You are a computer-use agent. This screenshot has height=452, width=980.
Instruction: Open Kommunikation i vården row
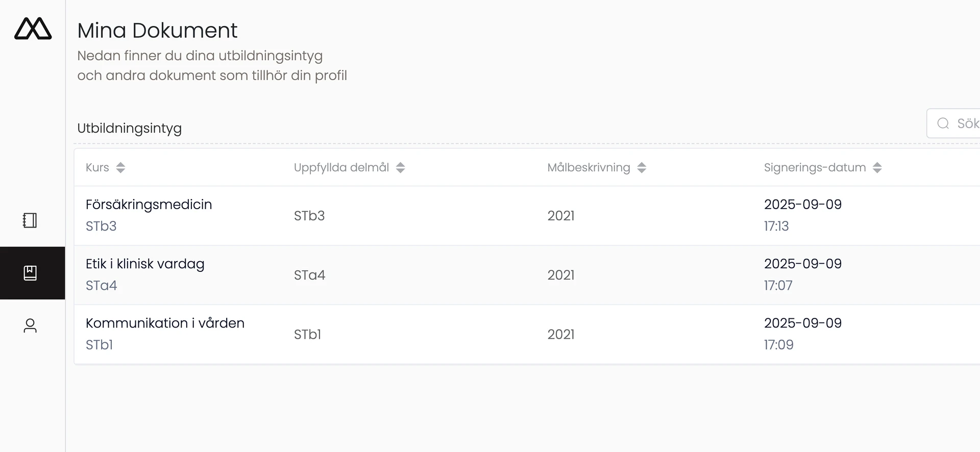[x=165, y=323]
